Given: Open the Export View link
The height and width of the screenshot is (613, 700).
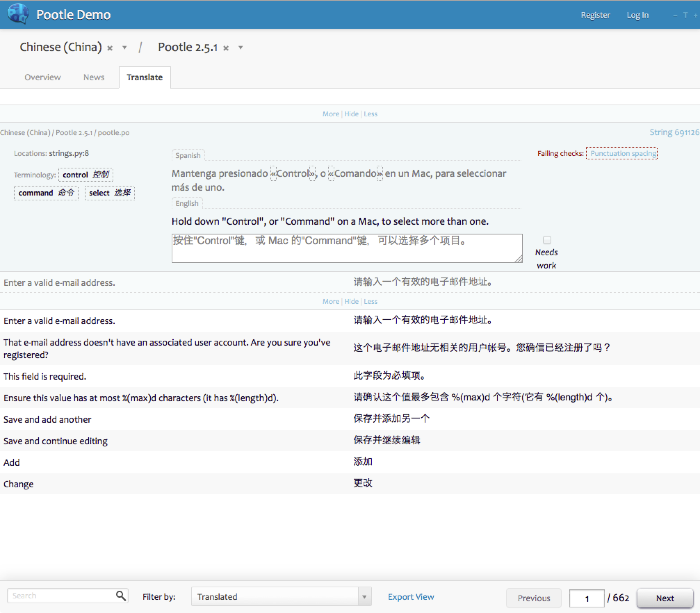Looking at the screenshot, I should tap(411, 596).
